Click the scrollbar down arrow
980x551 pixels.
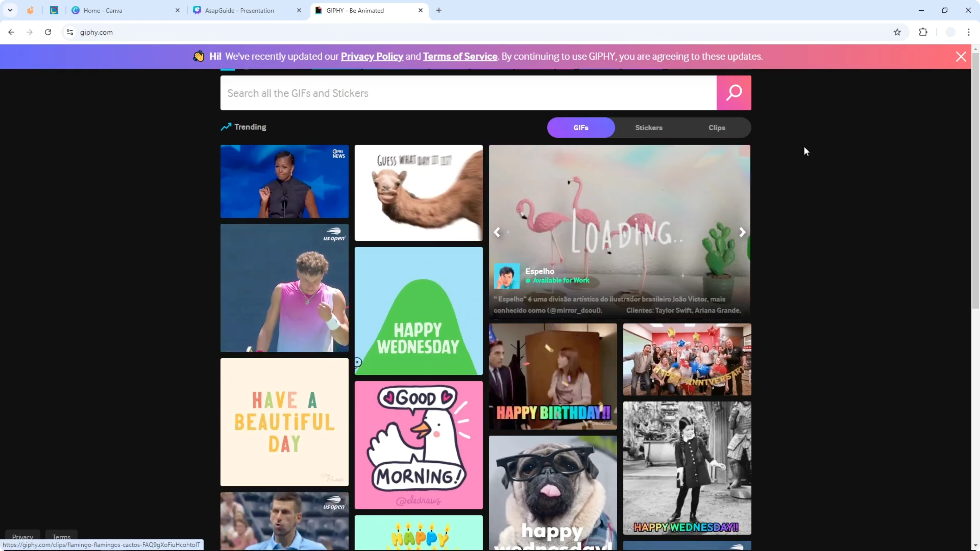pyautogui.click(x=975, y=546)
